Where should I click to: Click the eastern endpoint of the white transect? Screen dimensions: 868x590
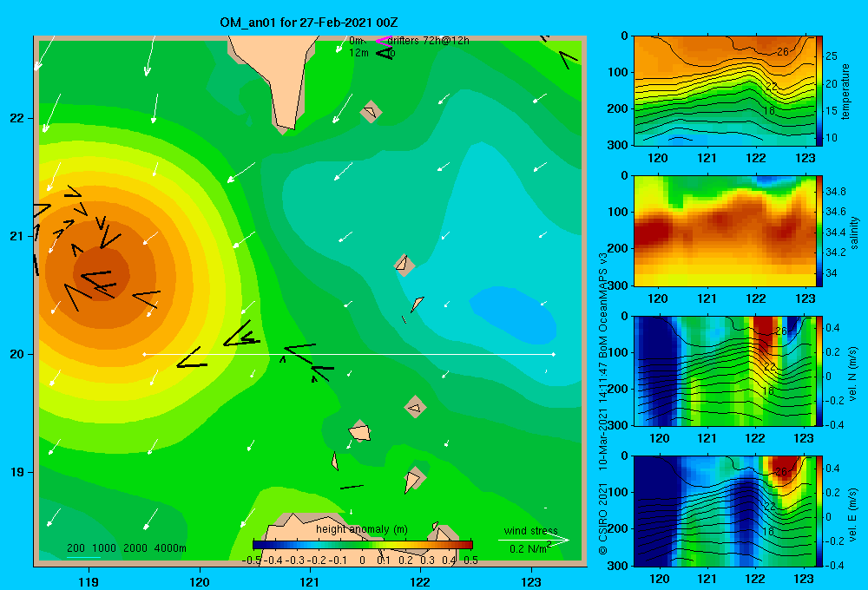pyautogui.click(x=554, y=354)
